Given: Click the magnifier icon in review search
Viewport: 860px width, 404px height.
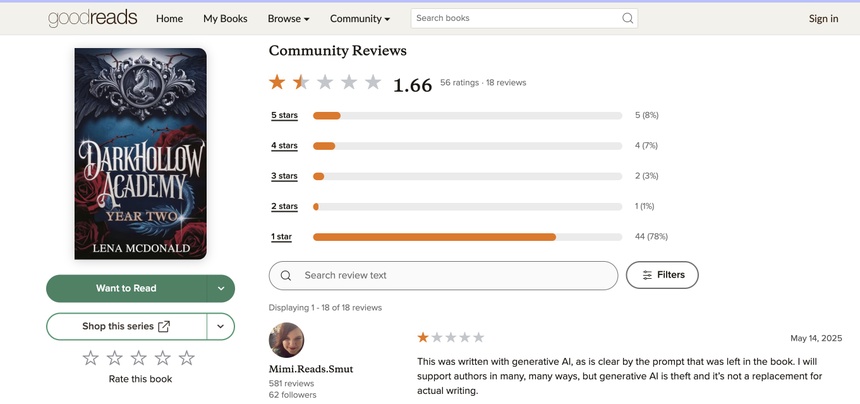Looking at the screenshot, I should click(x=286, y=275).
